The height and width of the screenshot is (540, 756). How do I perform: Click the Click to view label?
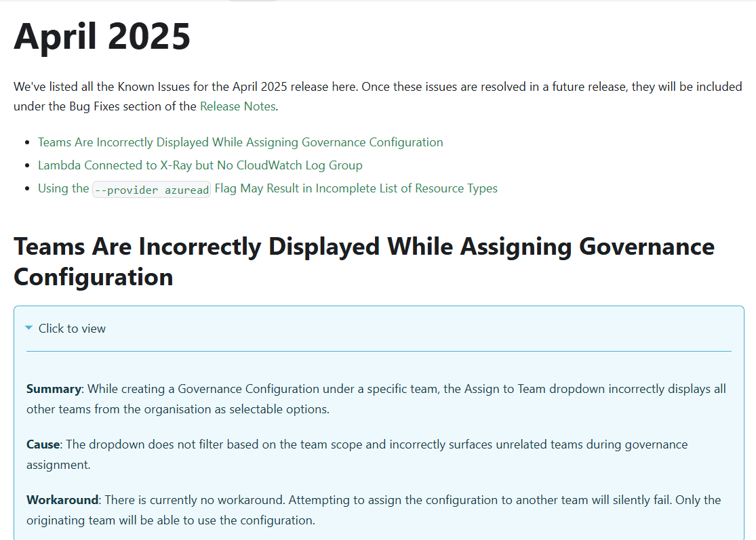pos(72,329)
